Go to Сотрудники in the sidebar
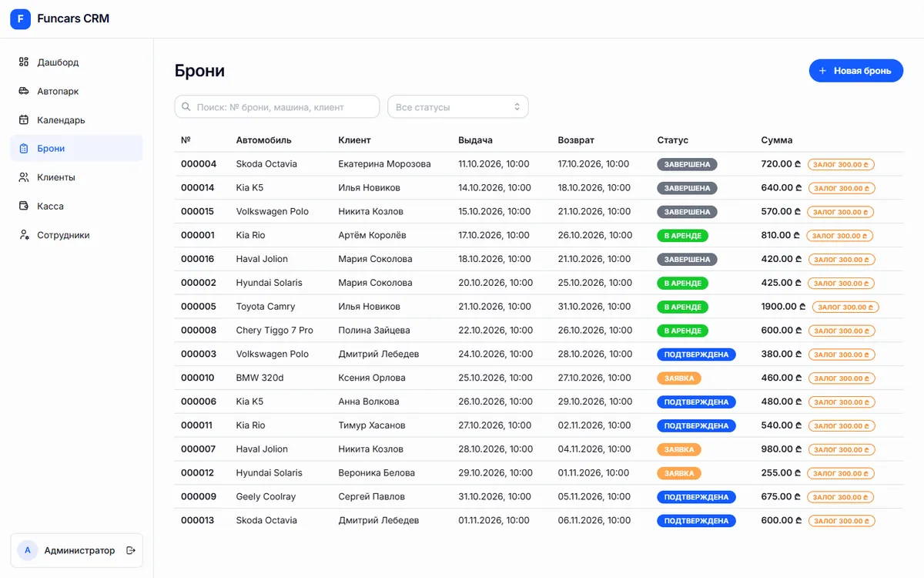 76,235
